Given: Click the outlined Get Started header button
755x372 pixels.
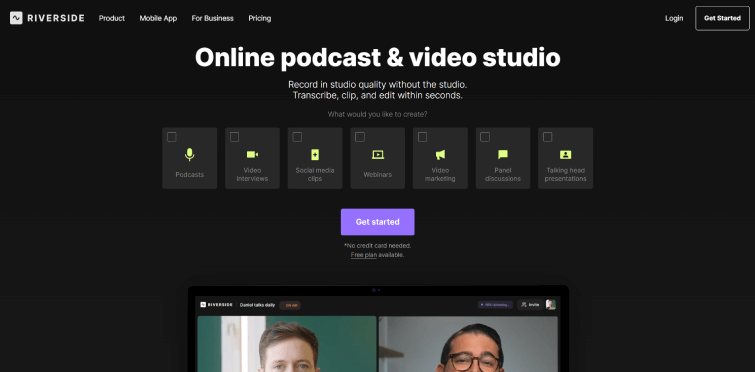Looking at the screenshot, I should [722, 18].
